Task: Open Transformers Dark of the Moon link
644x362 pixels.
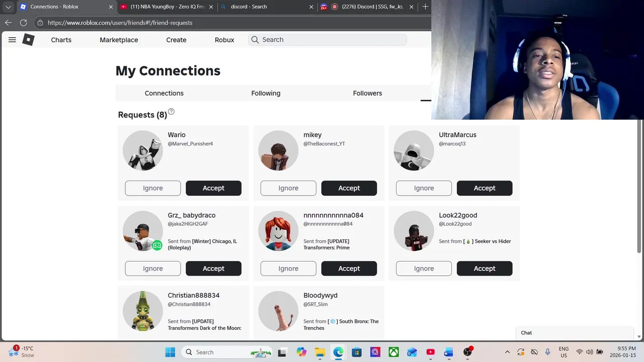Action: pos(205,324)
